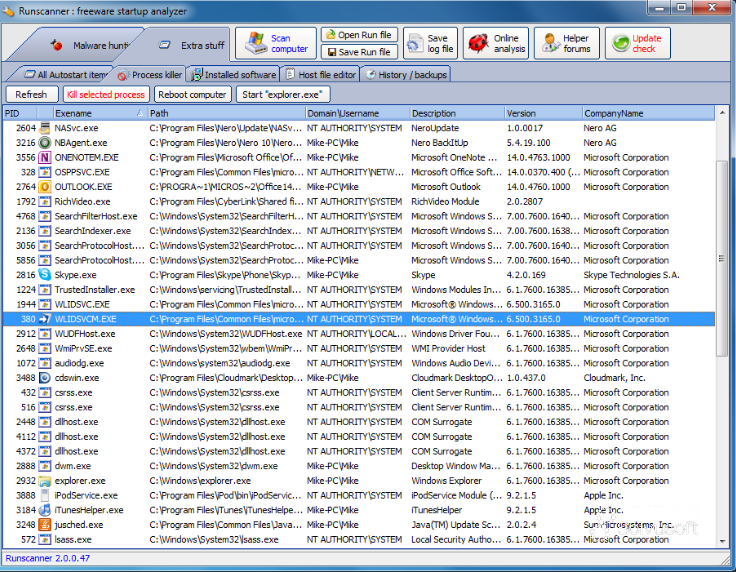Switch to the History / backups tab
The image size is (736, 572).
(406, 75)
